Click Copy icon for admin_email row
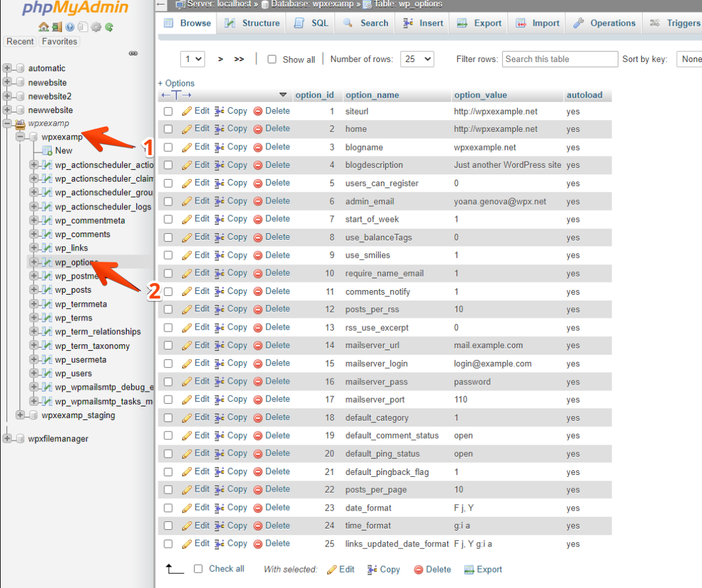 [220, 201]
